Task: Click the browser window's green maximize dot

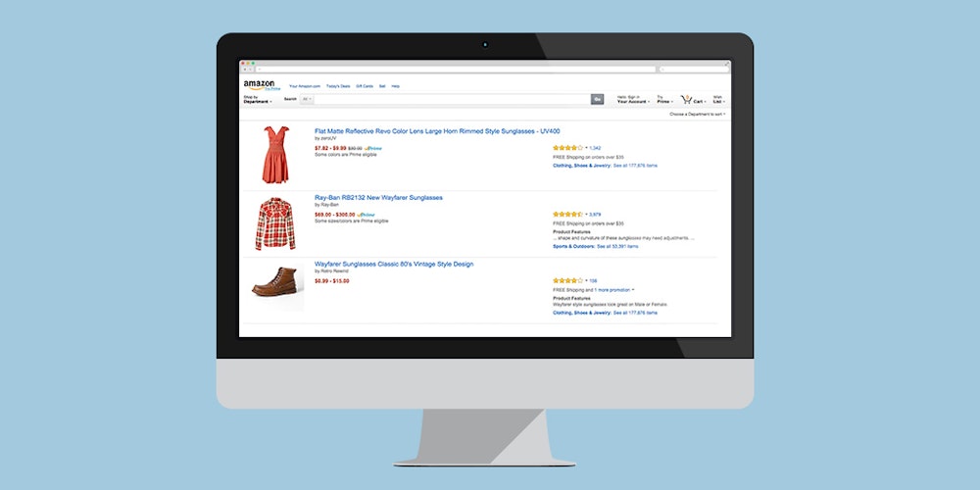Action: coord(253,63)
